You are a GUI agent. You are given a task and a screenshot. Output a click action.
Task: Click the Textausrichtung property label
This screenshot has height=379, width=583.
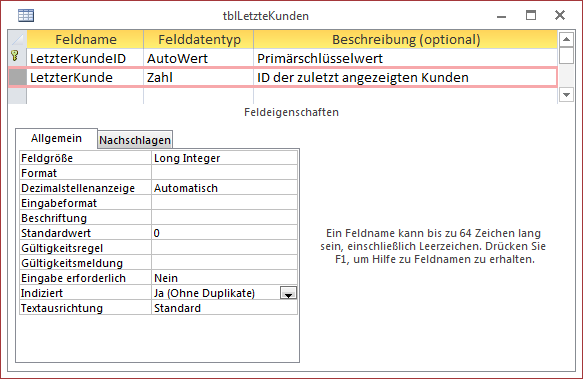coord(86,308)
